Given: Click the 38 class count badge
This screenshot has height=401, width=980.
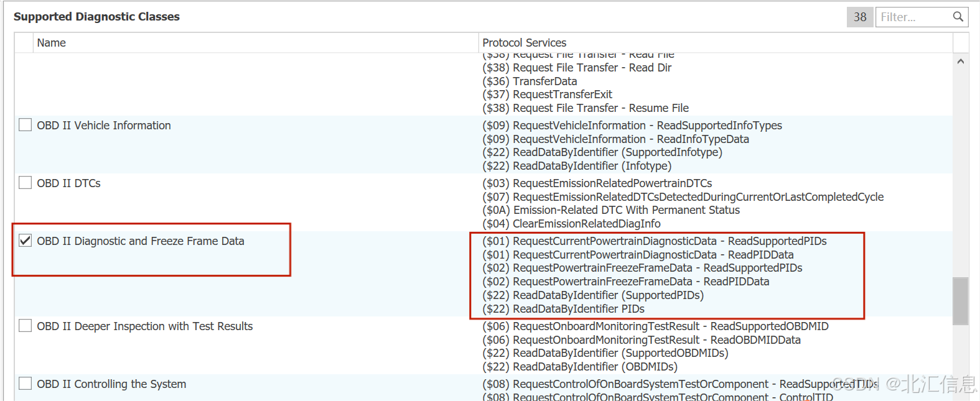Looking at the screenshot, I should [x=860, y=17].
